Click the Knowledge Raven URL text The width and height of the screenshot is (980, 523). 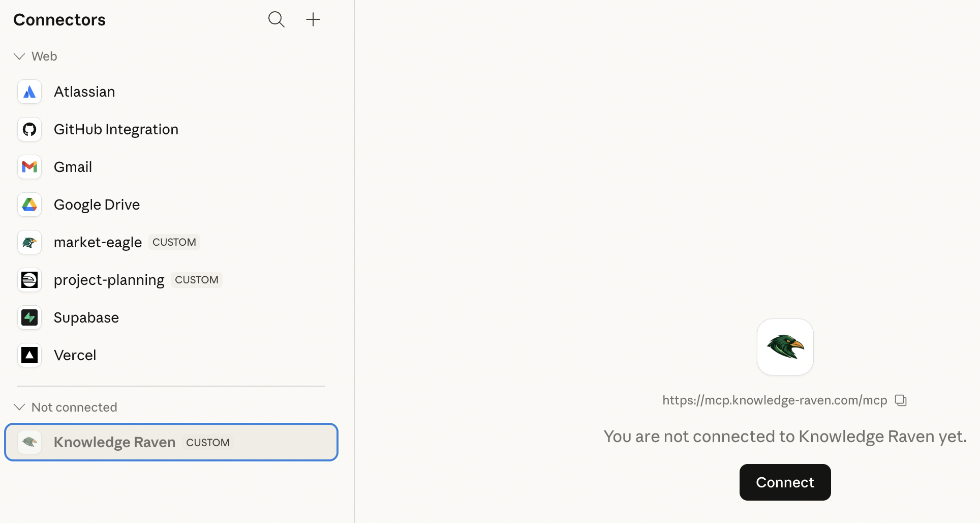(774, 400)
